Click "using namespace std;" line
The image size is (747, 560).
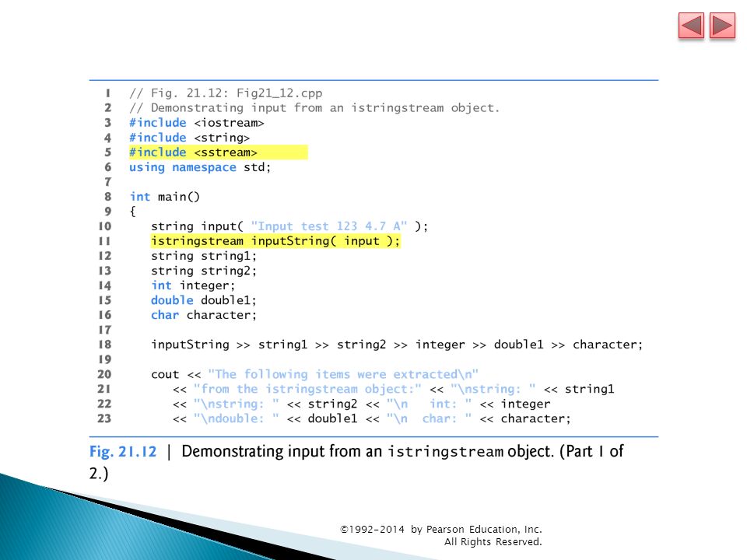click(200, 167)
